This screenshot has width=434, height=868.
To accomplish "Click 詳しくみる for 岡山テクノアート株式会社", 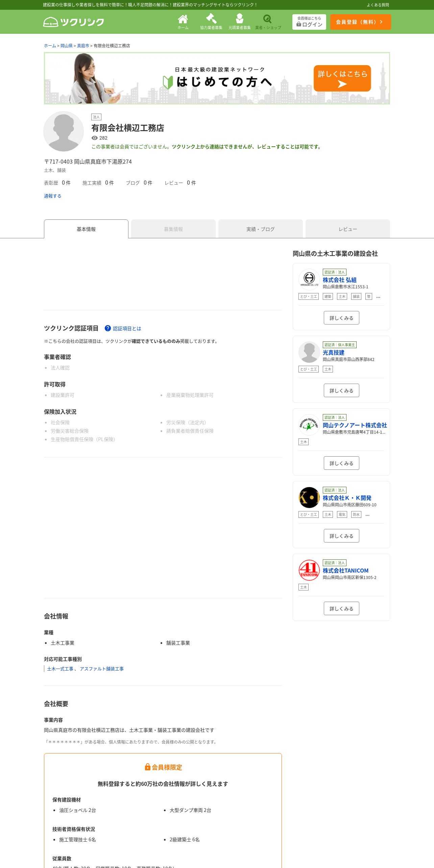I will (x=341, y=463).
